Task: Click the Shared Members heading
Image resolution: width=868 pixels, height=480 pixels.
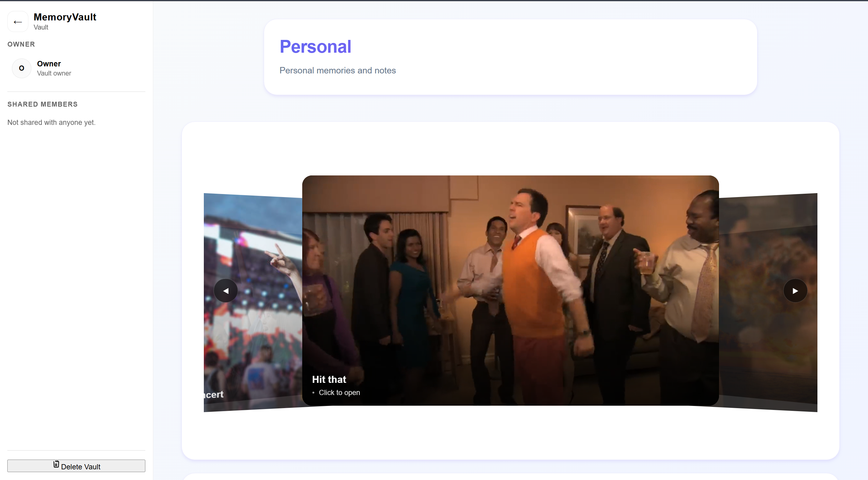Action: [x=42, y=104]
